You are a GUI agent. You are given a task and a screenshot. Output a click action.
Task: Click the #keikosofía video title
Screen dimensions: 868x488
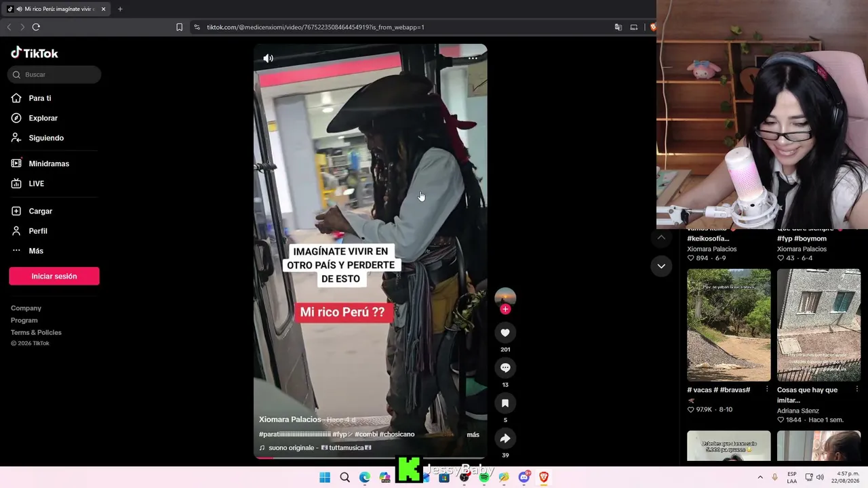click(708, 239)
